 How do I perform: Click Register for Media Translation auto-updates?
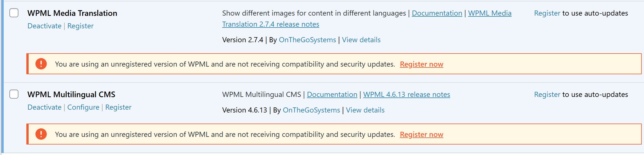click(x=547, y=13)
